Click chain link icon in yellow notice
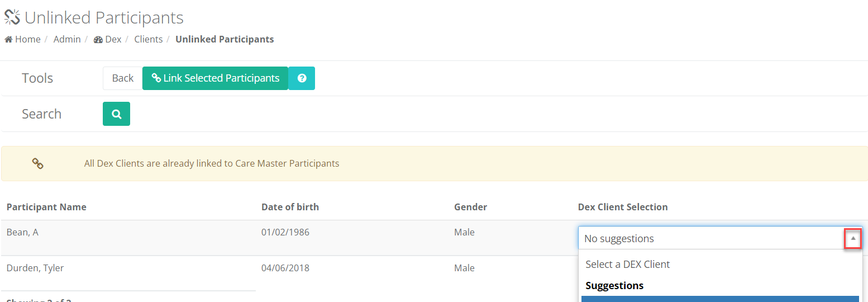This screenshot has height=302, width=868. (37, 163)
